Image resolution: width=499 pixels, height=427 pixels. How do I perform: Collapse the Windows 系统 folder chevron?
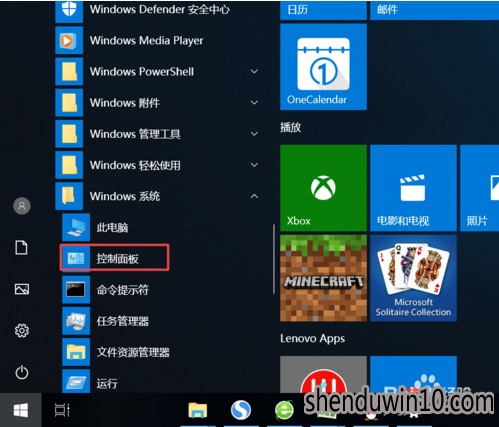pos(254,196)
